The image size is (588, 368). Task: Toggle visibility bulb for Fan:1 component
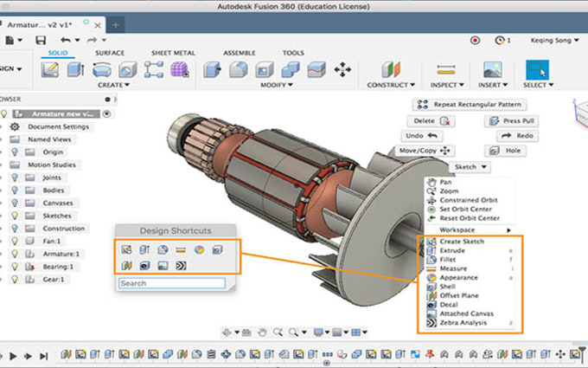coord(15,241)
